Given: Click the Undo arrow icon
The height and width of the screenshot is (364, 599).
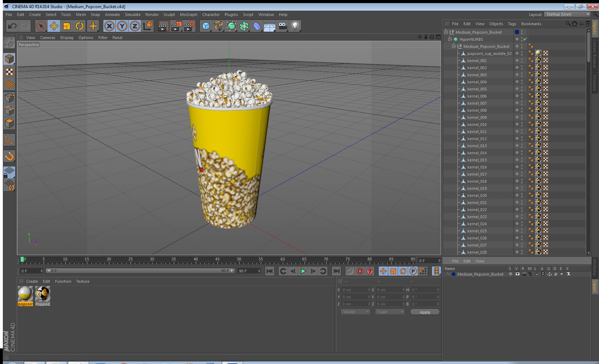Looking at the screenshot, I should click(x=12, y=26).
